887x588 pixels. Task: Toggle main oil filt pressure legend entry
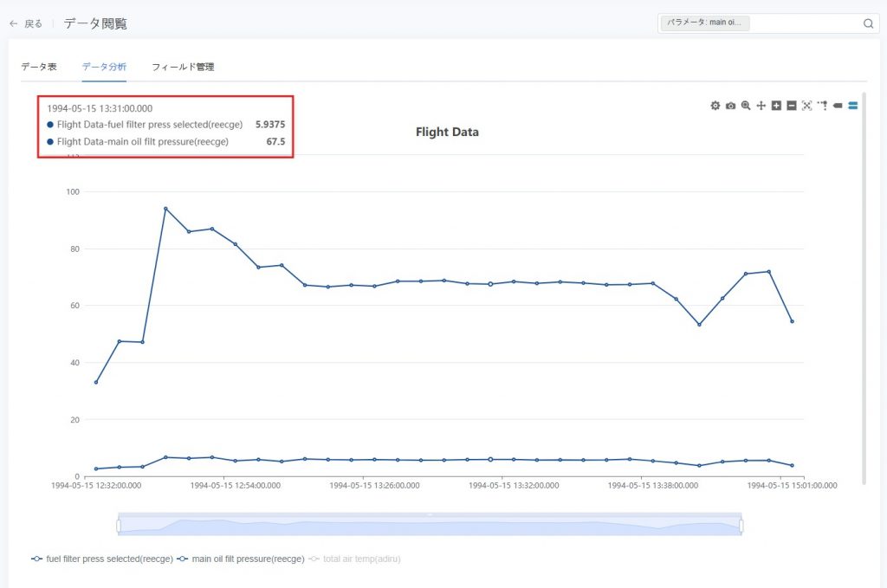tap(241, 559)
